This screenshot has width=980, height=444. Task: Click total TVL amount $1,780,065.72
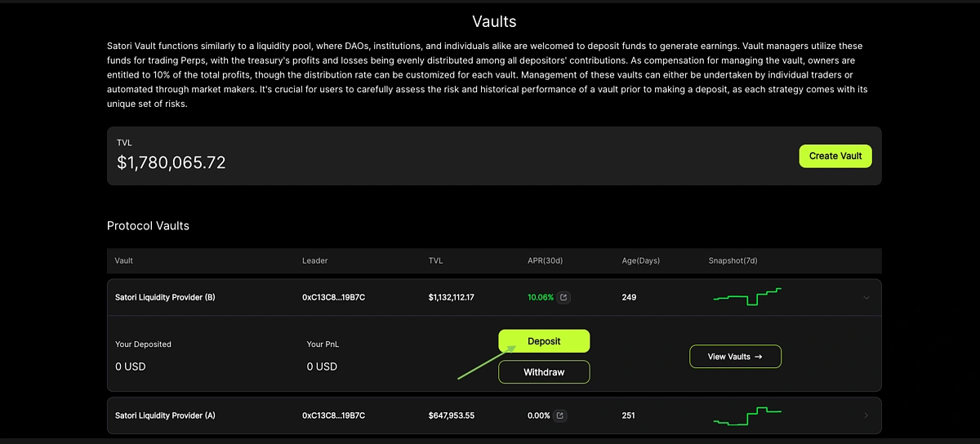click(171, 162)
